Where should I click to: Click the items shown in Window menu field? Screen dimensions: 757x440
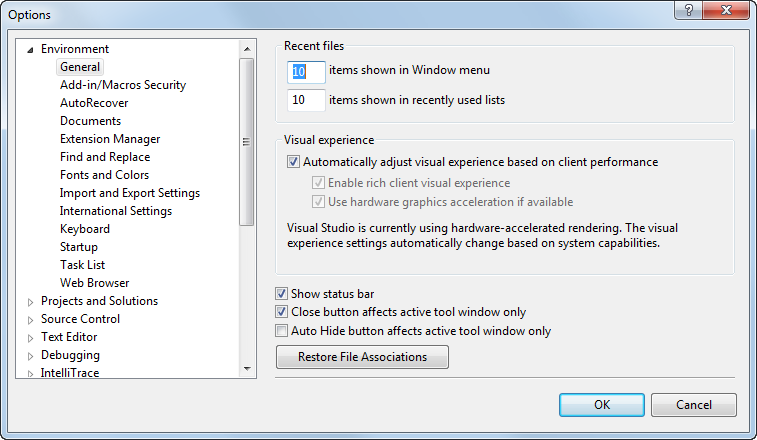click(306, 72)
